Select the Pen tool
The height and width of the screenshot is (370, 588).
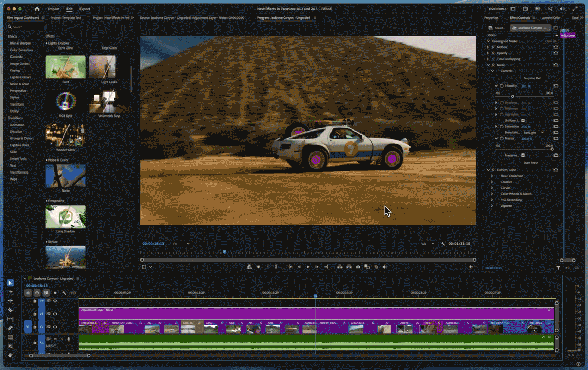pyautogui.click(x=10, y=328)
